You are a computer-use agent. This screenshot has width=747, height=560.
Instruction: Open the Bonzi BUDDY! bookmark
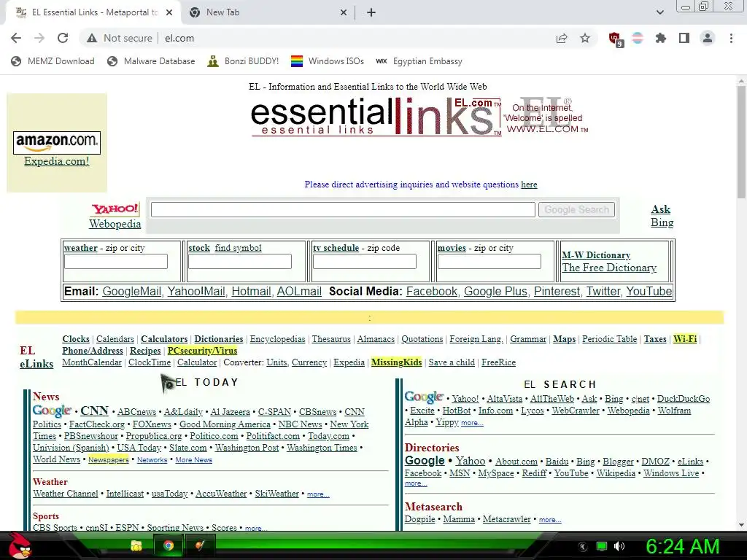(x=244, y=61)
